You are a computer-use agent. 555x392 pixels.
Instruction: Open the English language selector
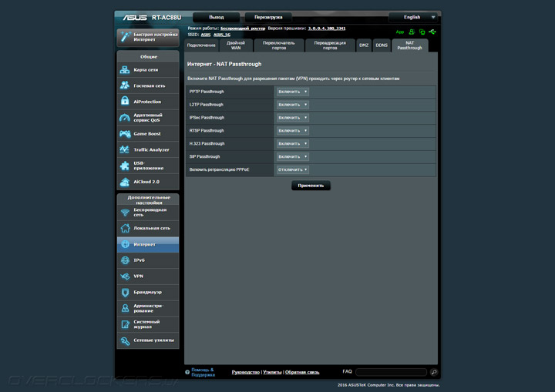pyautogui.click(x=413, y=17)
